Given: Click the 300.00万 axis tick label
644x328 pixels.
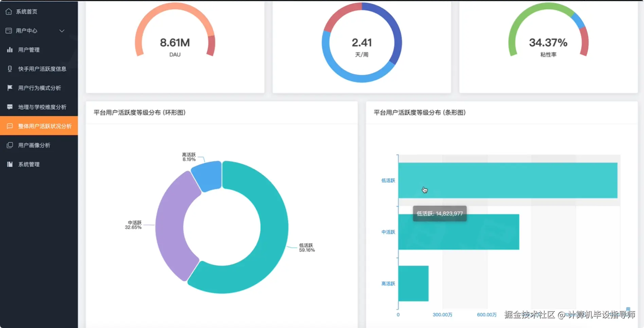Looking at the screenshot, I should click(x=442, y=315).
